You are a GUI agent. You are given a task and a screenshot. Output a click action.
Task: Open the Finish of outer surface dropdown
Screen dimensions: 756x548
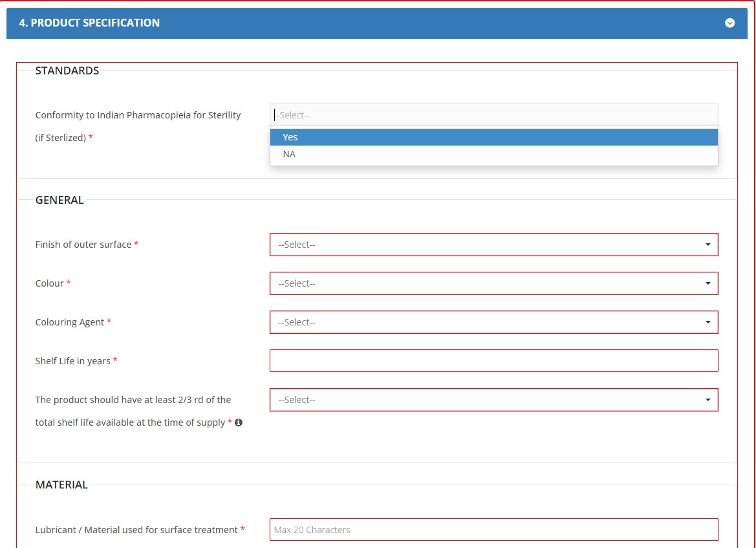(x=493, y=245)
